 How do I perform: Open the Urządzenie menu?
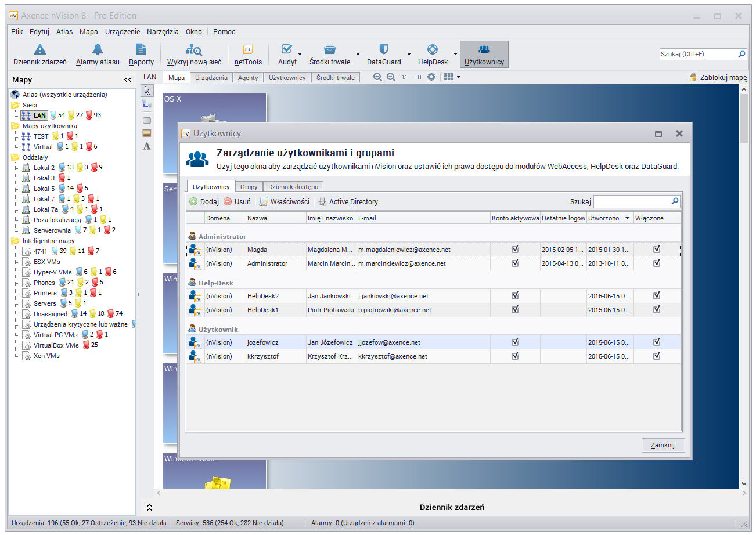coord(123,32)
